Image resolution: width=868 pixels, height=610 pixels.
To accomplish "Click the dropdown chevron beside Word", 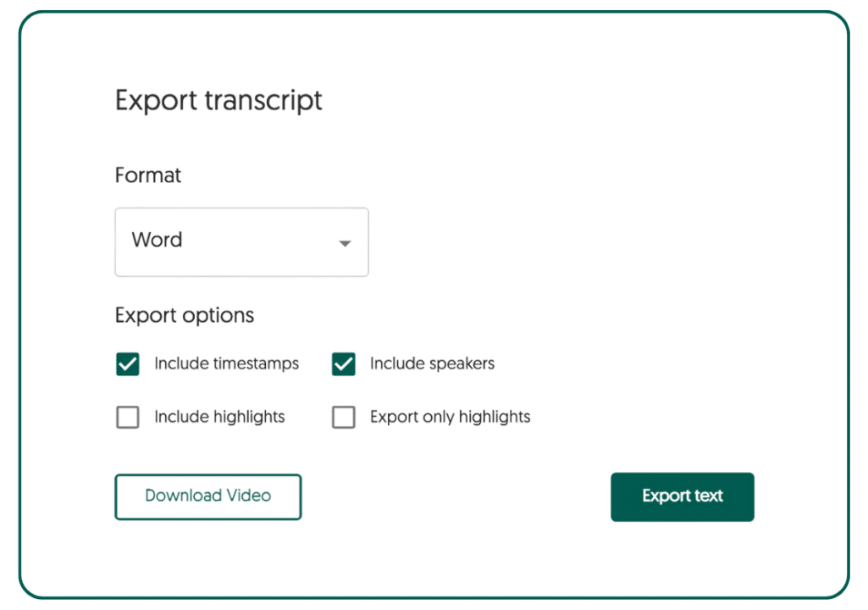I will 345,242.
